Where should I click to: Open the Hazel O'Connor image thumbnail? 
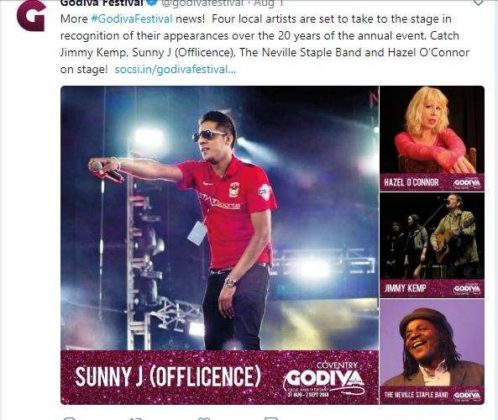432,138
